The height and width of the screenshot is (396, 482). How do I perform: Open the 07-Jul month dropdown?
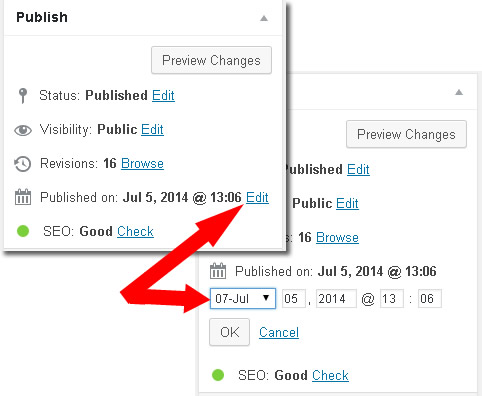coord(243,298)
